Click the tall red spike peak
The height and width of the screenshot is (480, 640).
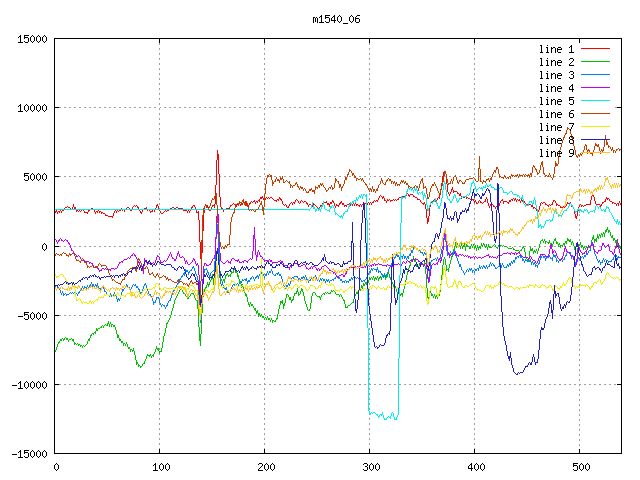[x=217, y=151]
